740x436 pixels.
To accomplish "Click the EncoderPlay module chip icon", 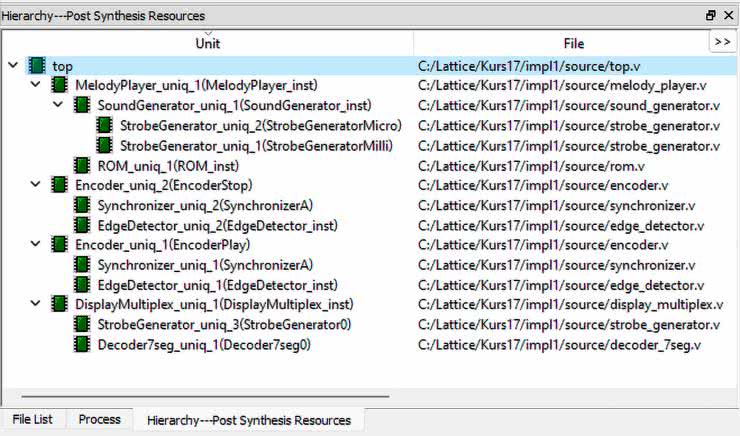I will click(60, 245).
